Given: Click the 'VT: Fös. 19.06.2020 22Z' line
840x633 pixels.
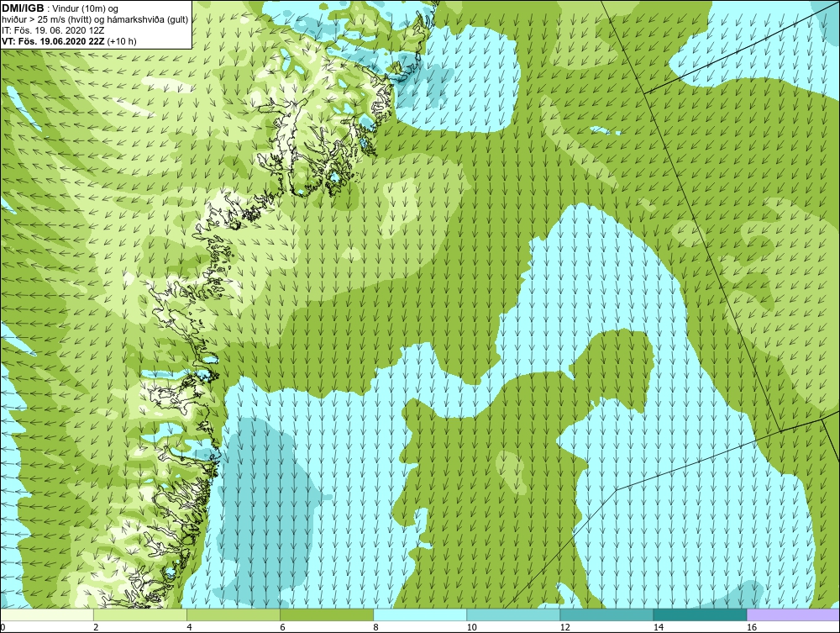Looking at the screenshot, I should coord(54,41).
